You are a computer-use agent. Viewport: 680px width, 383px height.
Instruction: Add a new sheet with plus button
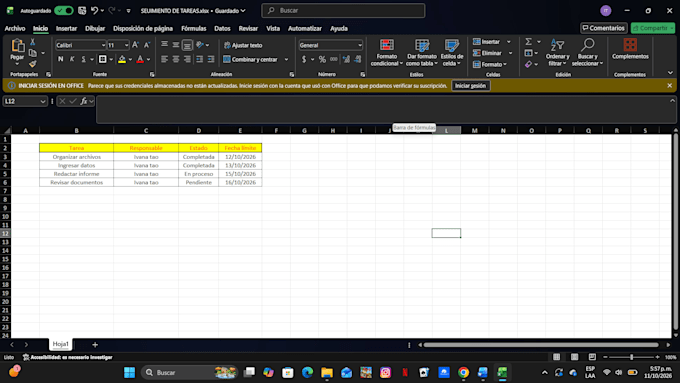pyautogui.click(x=95, y=344)
